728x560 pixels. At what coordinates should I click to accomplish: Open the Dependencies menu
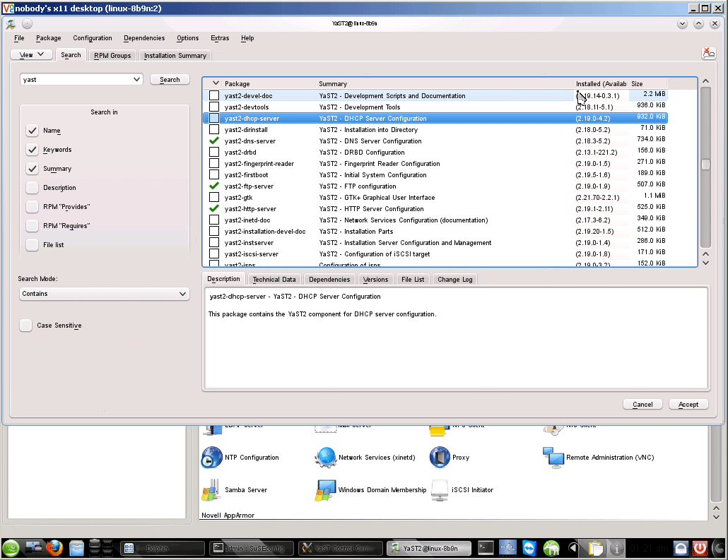pos(144,38)
